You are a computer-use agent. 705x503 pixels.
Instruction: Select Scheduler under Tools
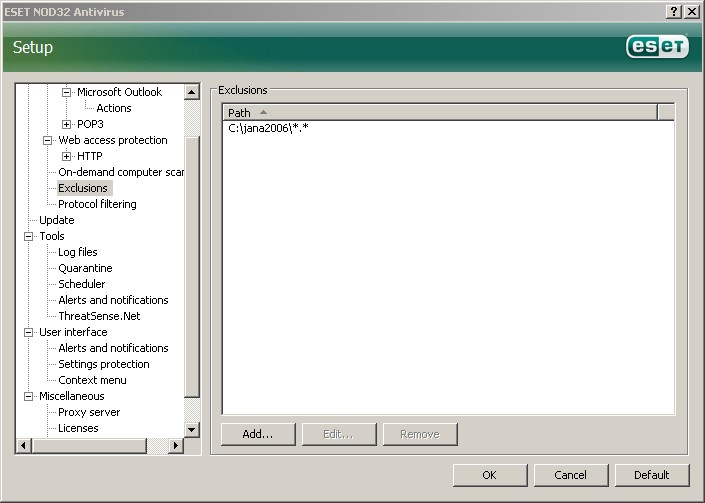81,284
